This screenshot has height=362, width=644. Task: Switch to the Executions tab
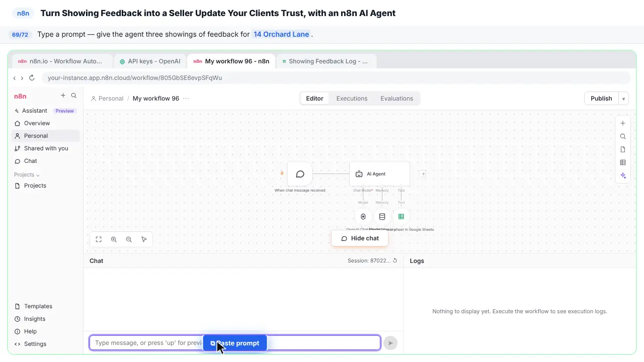tap(352, 99)
